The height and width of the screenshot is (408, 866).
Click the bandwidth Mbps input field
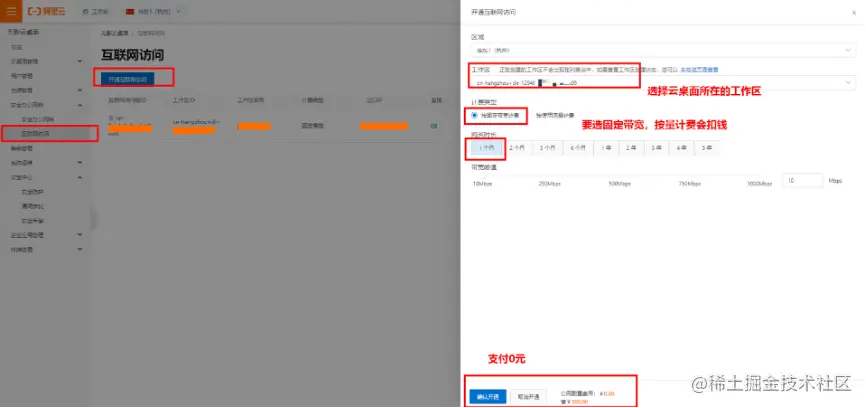pyautogui.click(x=803, y=181)
